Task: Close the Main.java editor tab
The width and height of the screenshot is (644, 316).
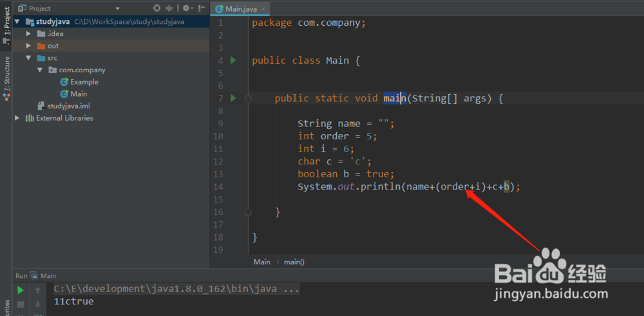Action: tap(263, 9)
